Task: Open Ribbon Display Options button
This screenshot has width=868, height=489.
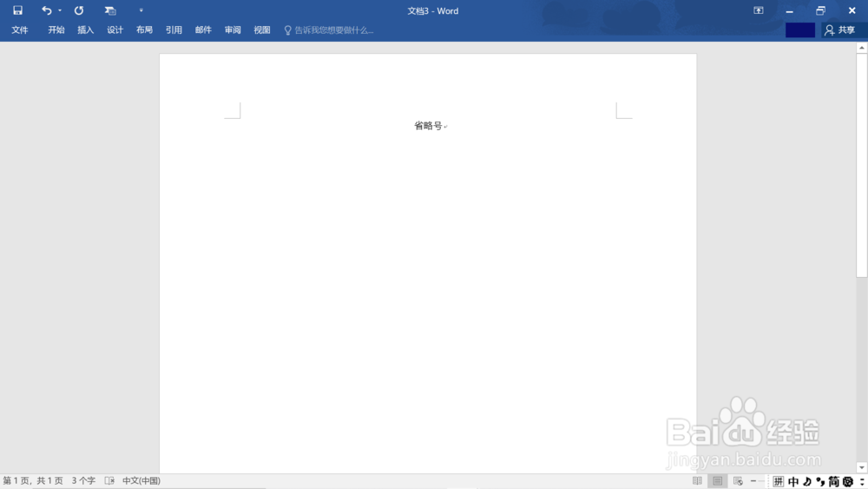Action: [759, 10]
